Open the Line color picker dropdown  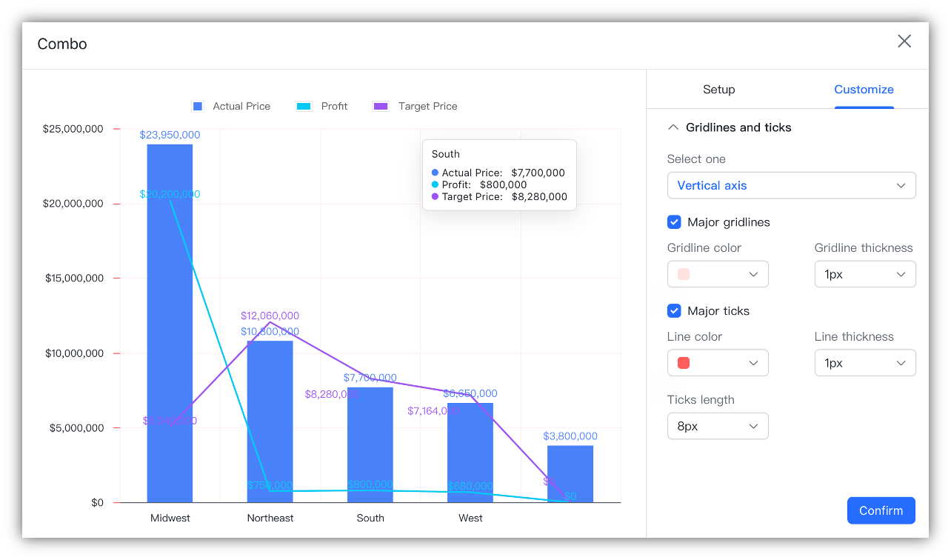pos(718,363)
